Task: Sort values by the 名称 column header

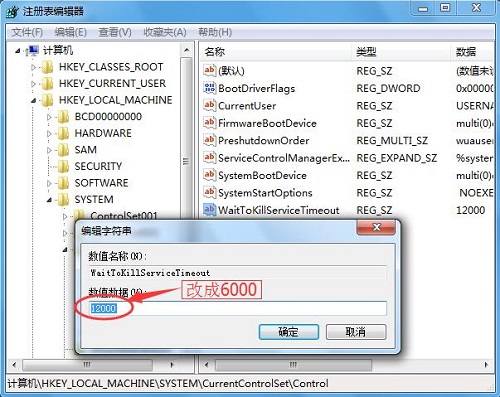Action: point(276,52)
